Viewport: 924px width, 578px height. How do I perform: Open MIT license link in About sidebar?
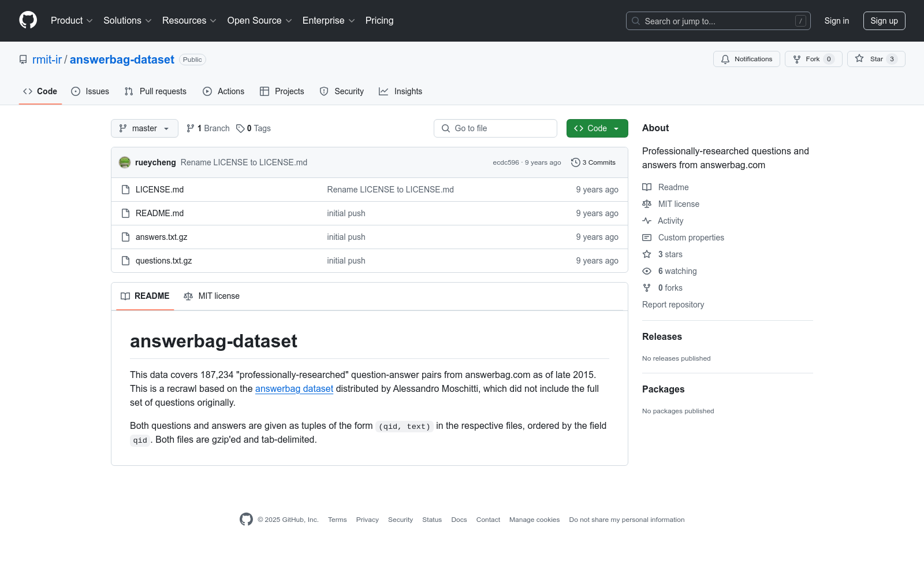click(670, 204)
